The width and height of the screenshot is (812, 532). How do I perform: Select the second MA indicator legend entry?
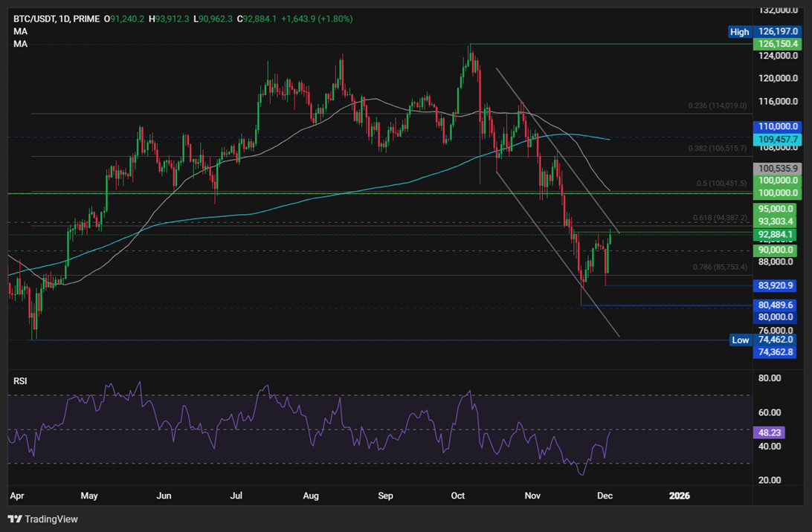pyautogui.click(x=19, y=43)
